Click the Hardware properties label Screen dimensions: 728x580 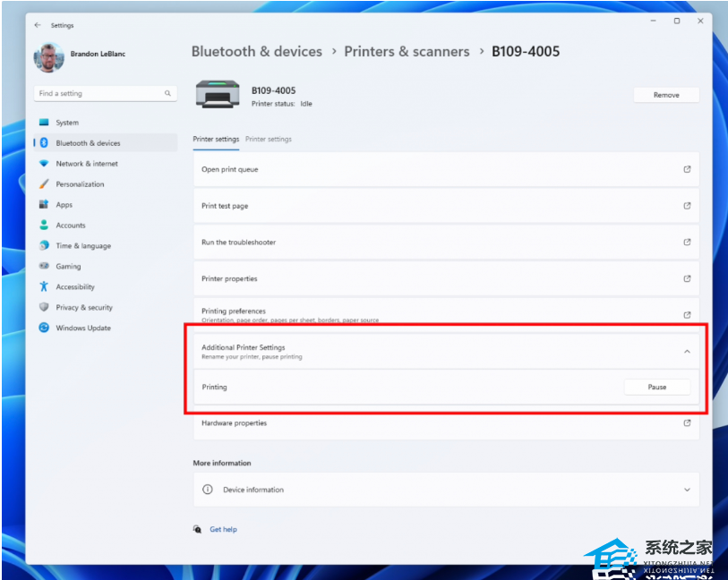pyautogui.click(x=234, y=422)
